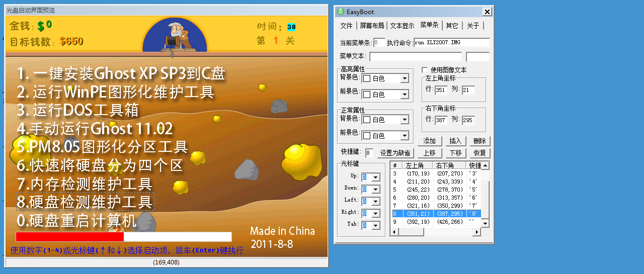Click the normal 背景色 white swatch
The image size is (644, 274).
click(367, 120)
